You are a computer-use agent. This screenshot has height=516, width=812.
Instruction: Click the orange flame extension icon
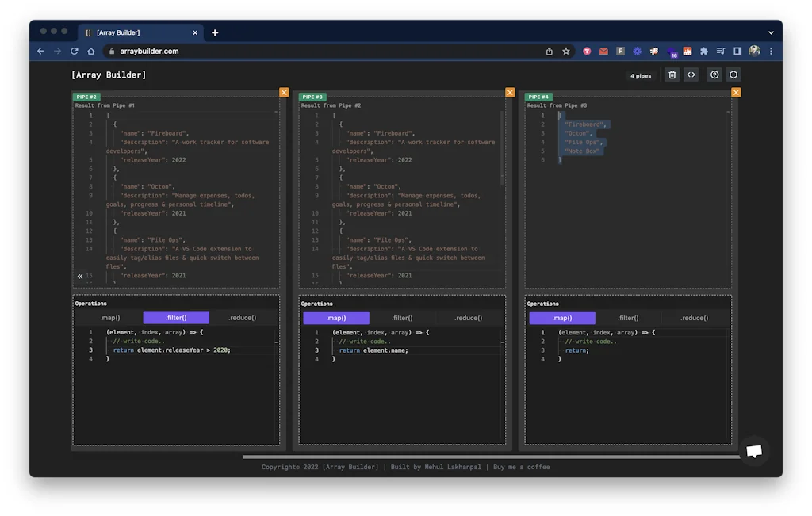point(688,52)
